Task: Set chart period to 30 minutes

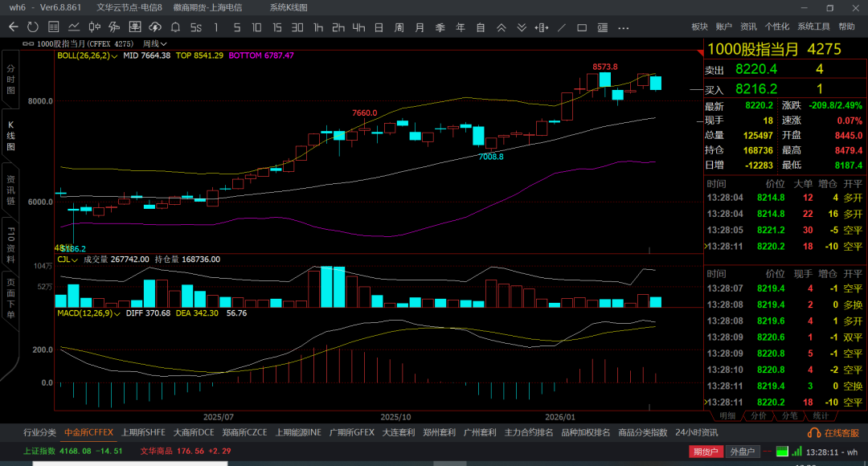Action: coord(297,27)
